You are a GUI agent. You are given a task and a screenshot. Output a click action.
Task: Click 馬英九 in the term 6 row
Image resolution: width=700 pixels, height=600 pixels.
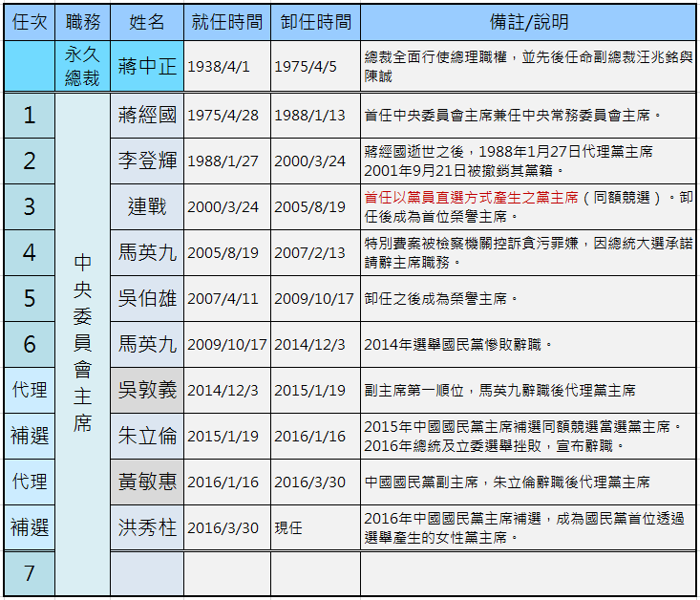click(x=147, y=345)
